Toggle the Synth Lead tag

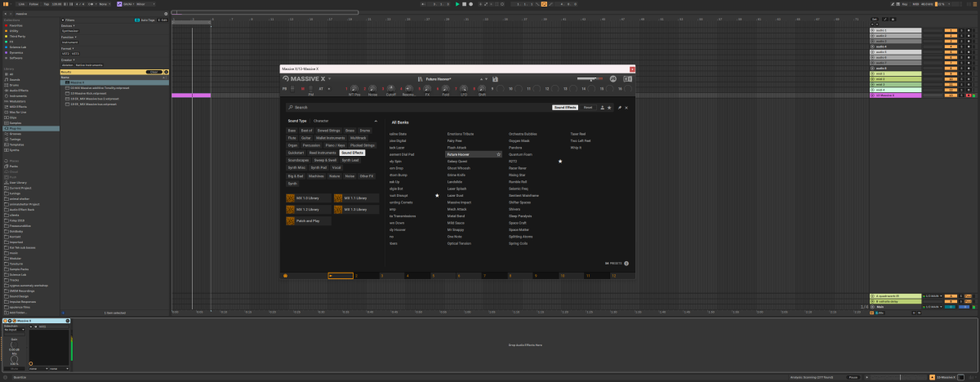(x=350, y=160)
